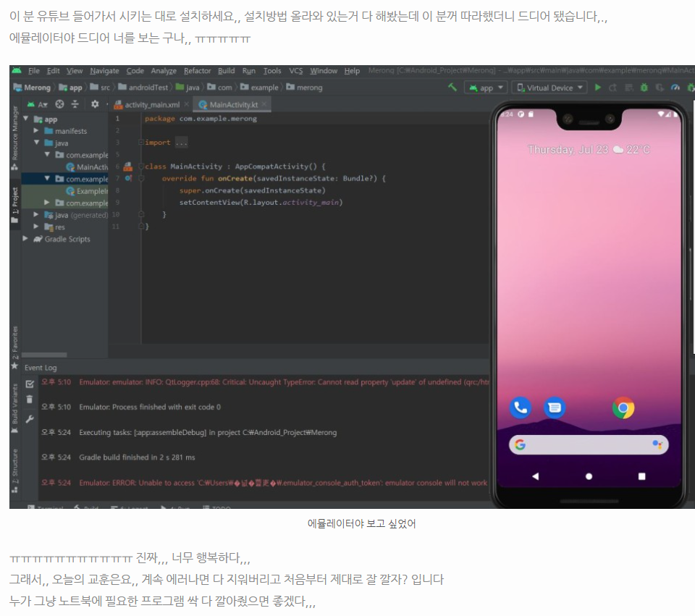Close the MainActivity.kt tab
This screenshot has height=616, width=695.
pos(264,104)
